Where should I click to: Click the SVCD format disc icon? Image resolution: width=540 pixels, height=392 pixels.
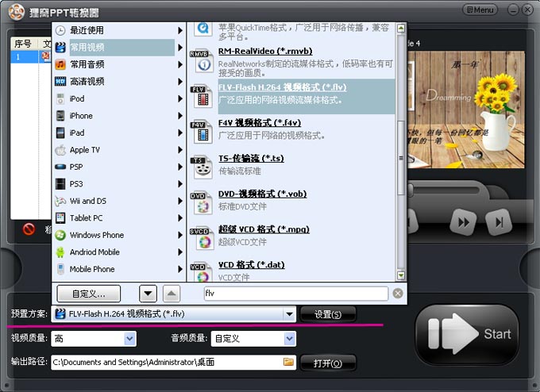(202, 239)
